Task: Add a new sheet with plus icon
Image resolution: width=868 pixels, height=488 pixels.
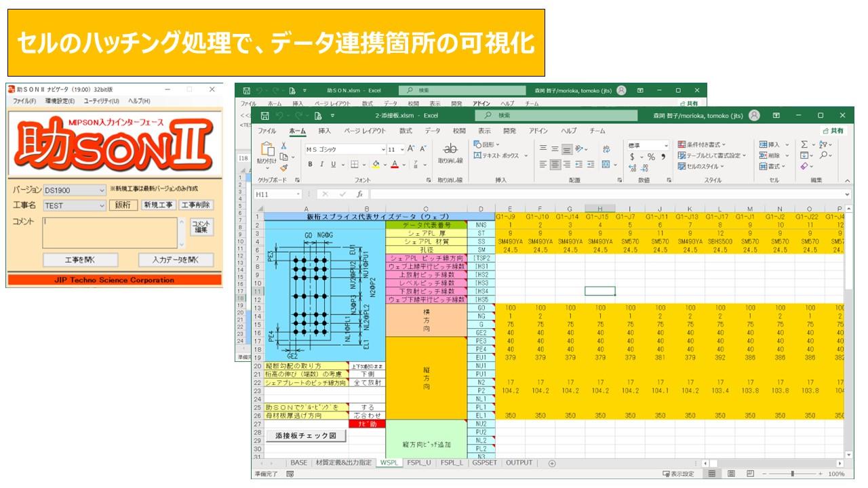Action: coord(551,464)
